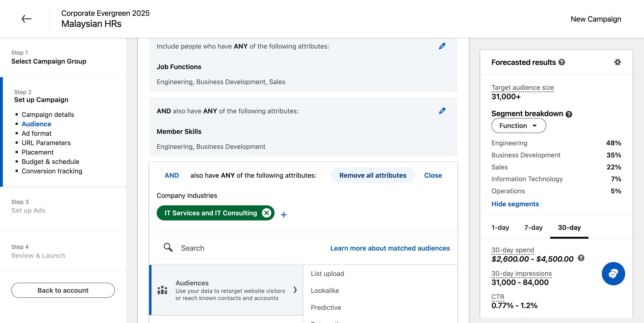Screen dimensions: 644x323
Task: Go to Budget & schedule section
Action: coord(50,162)
